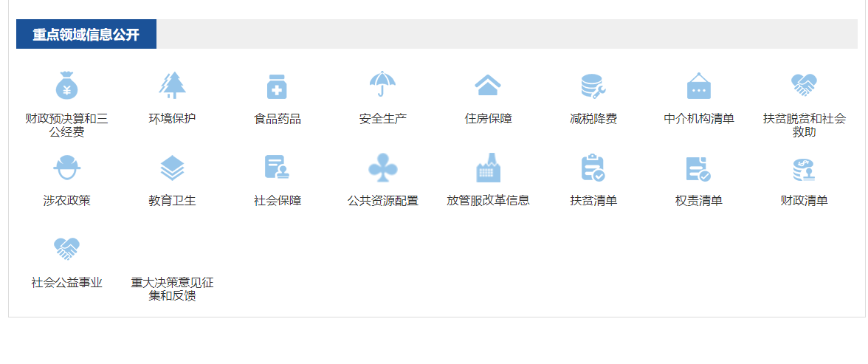Click the stacked layers icon for 教育卫生
Viewport: 868px width, 364px height.
172,168
